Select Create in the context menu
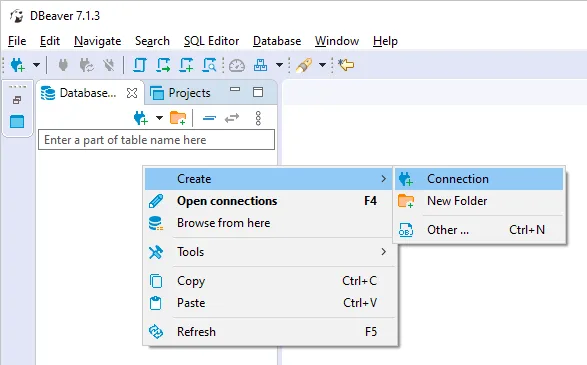587x365 pixels. (269, 179)
